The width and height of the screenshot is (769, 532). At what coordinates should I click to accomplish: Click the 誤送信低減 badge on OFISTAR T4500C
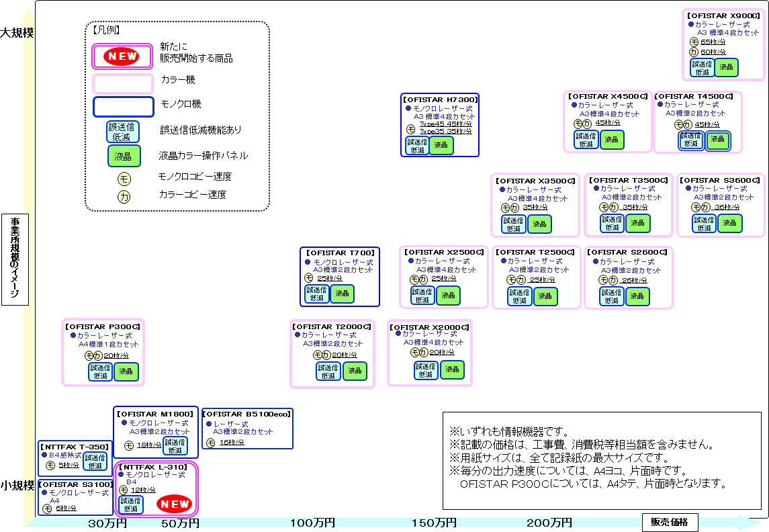tap(691, 140)
